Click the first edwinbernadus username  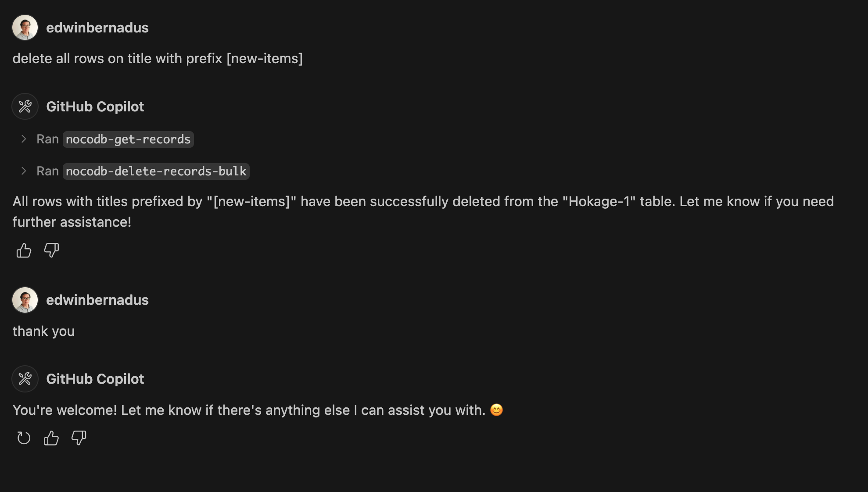97,28
